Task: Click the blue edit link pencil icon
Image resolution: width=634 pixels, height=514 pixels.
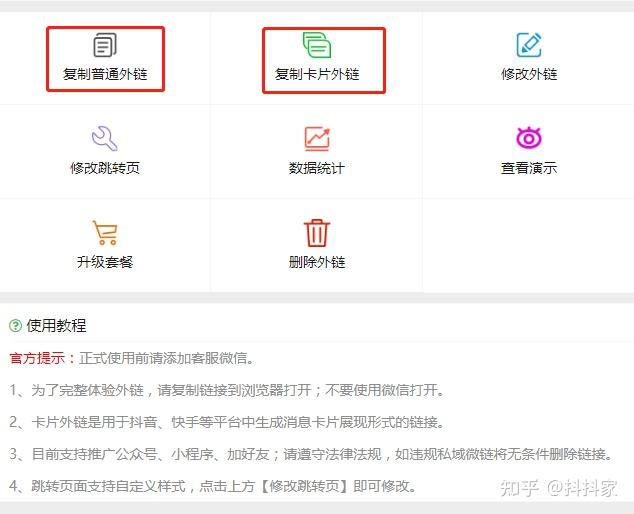Action: coord(529,45)
